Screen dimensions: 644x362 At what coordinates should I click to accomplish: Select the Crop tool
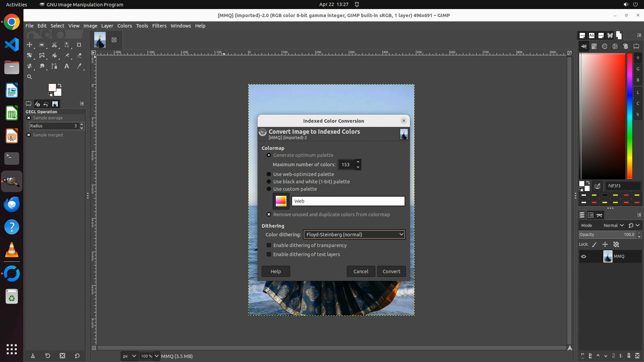point(79,45)
